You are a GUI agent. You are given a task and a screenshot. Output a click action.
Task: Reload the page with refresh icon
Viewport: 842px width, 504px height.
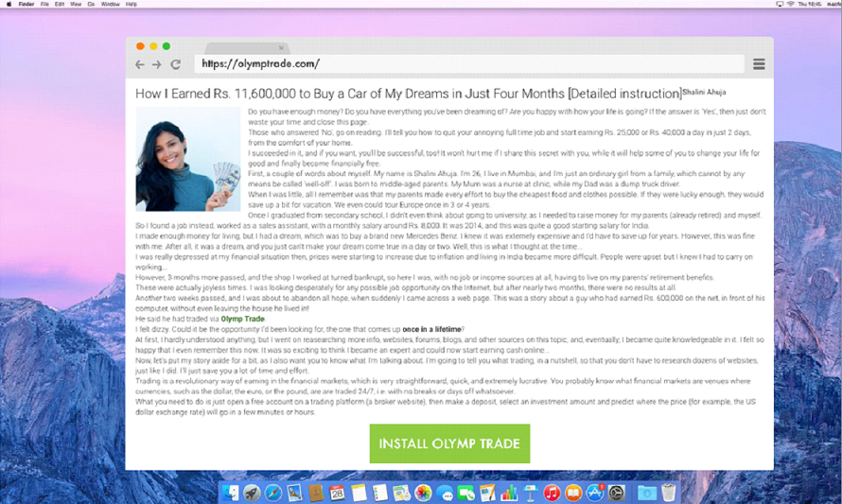pyautogui.click(x=175, y=64)
